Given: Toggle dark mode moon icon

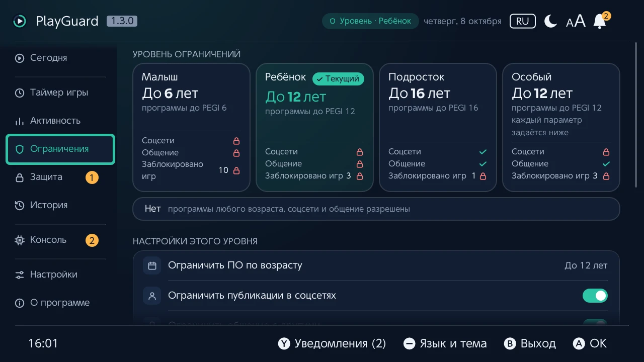Looking at the screenshot, I should 551,21.
